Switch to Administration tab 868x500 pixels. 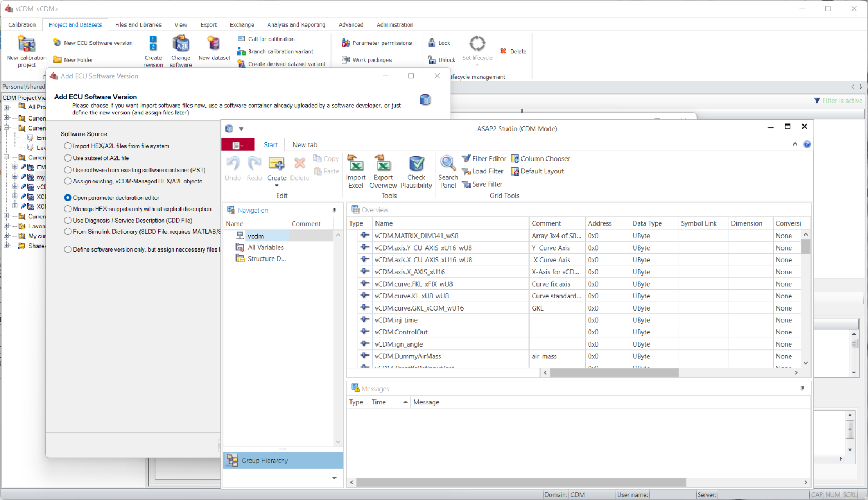(x=395, y=24)
